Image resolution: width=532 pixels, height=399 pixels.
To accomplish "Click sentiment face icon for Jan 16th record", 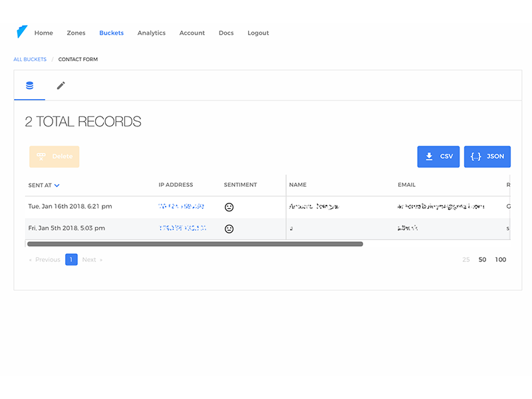I will pos(229,207).
